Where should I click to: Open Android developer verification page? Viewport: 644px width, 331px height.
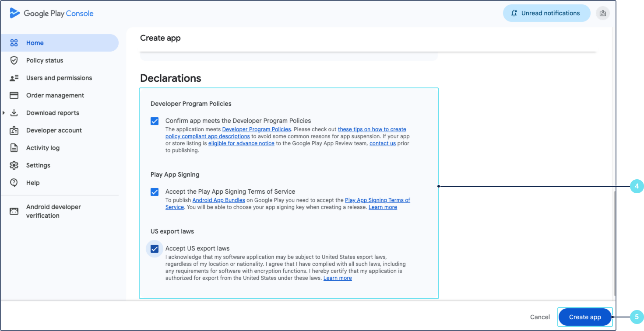coord(60,211)
